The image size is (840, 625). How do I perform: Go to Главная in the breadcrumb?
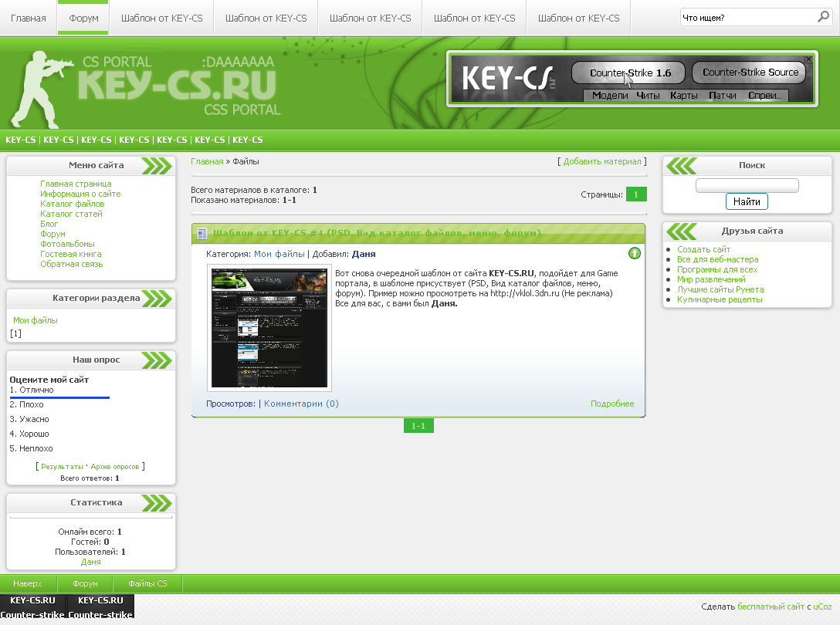(x=207, y=162)
